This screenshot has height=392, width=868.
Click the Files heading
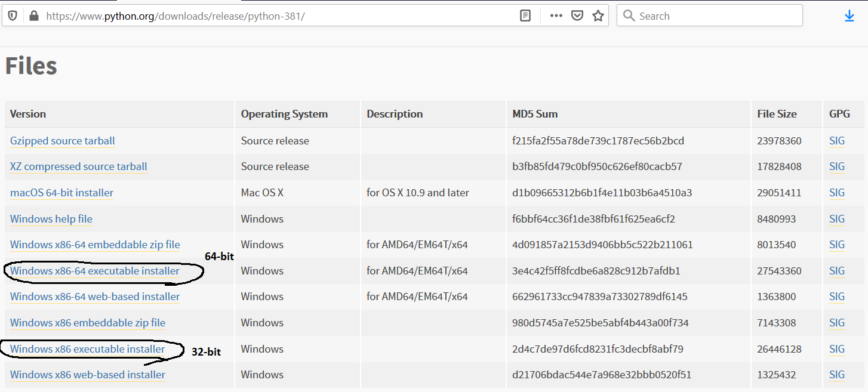tap(31, 66)
